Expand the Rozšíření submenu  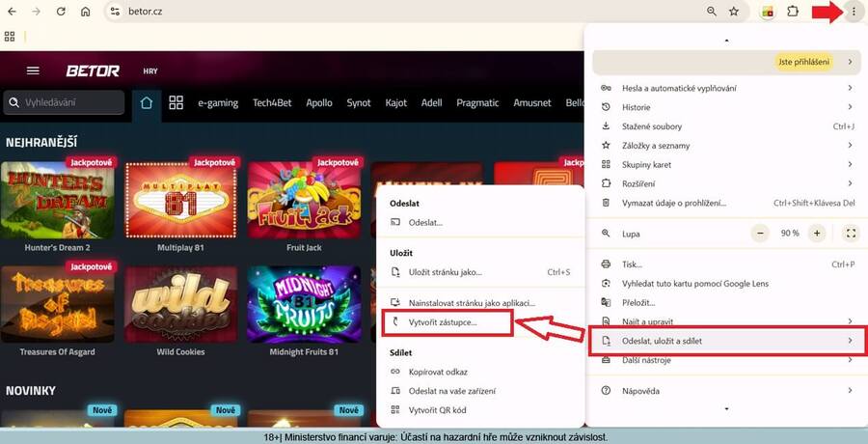[x=726, y=183]
